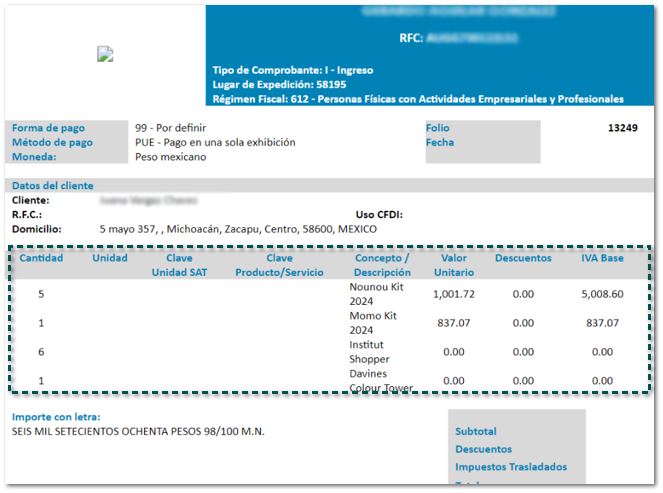
Task: Click the issuer 'RFC:' label in header
Action: pos(411,38)
